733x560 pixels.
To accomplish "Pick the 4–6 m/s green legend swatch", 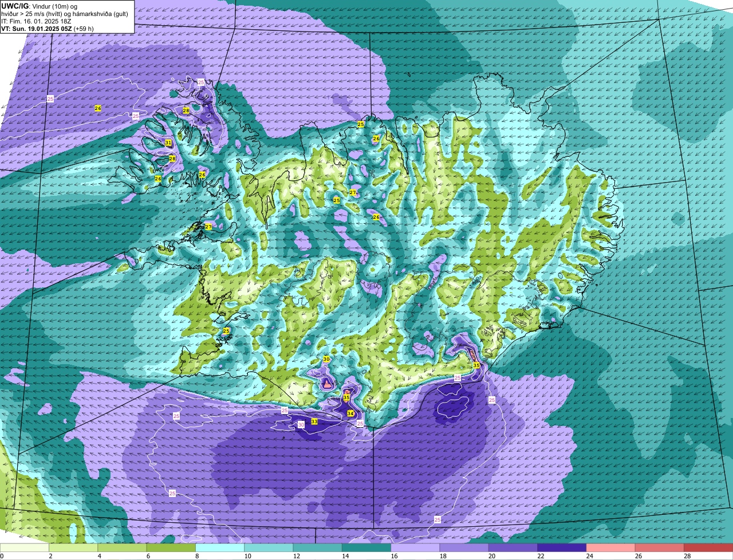I will coord(123,547).
